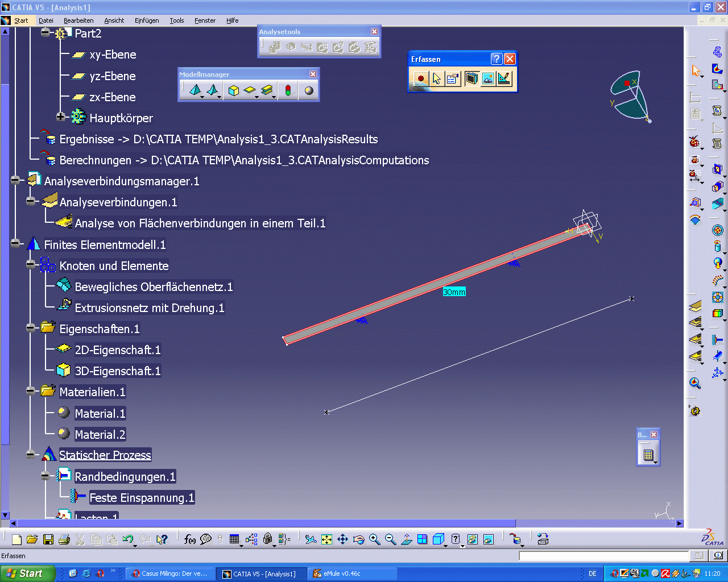This screenshot has height=582, width=728.
Task: Select Feste Einspannung.1 in tree
Action: pyautogui.click(x=142, y=498)
